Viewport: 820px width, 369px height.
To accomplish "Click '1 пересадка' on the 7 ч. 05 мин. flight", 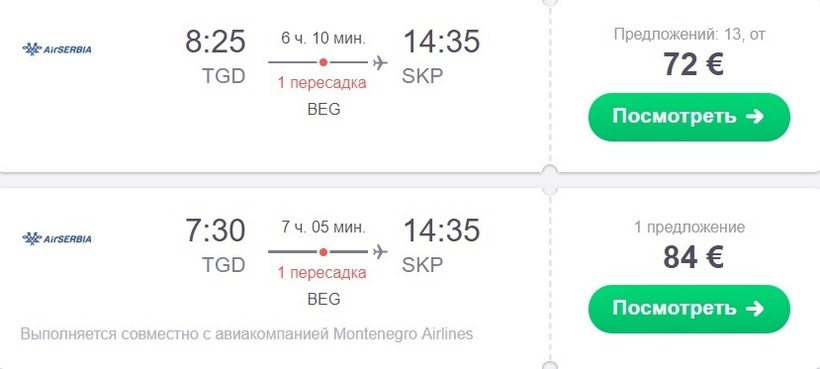I will pyautogui.click(x=322, y=272).
